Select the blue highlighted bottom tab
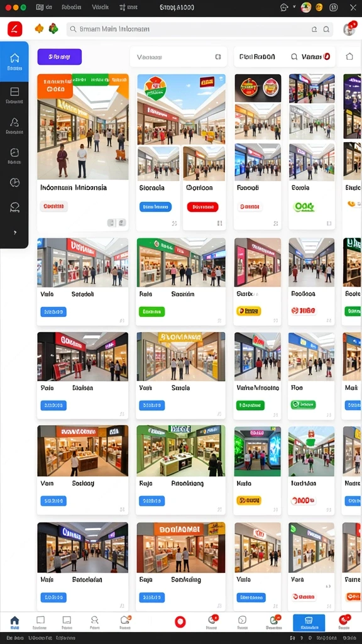362x644 pixels. pos(309,623)
